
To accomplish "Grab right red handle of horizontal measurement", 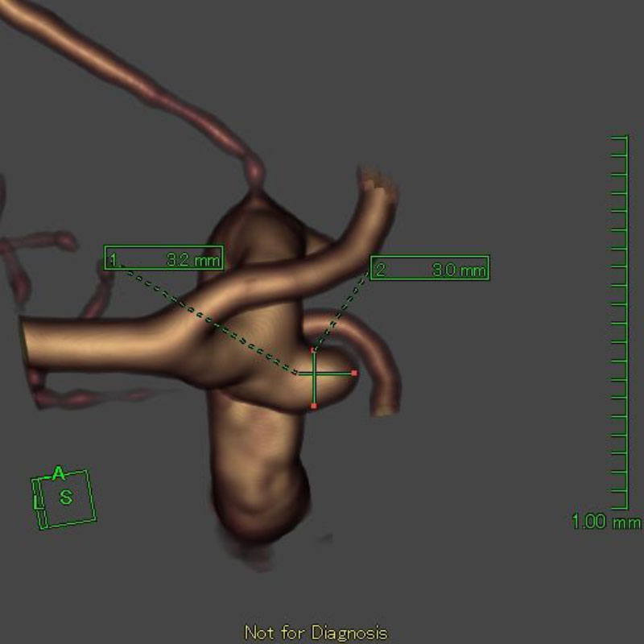I will pos(354,374).
